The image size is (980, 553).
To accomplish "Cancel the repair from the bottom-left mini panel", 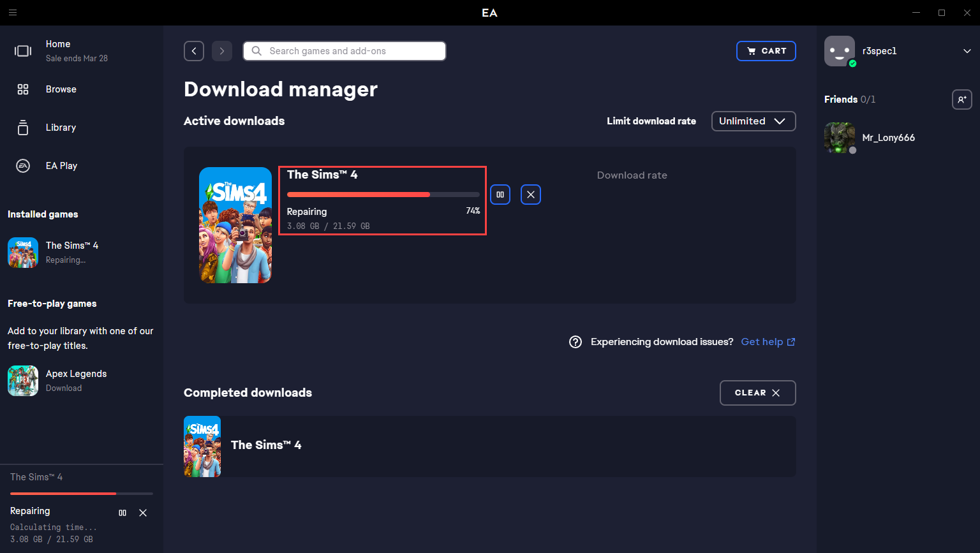I will point(143,513).
